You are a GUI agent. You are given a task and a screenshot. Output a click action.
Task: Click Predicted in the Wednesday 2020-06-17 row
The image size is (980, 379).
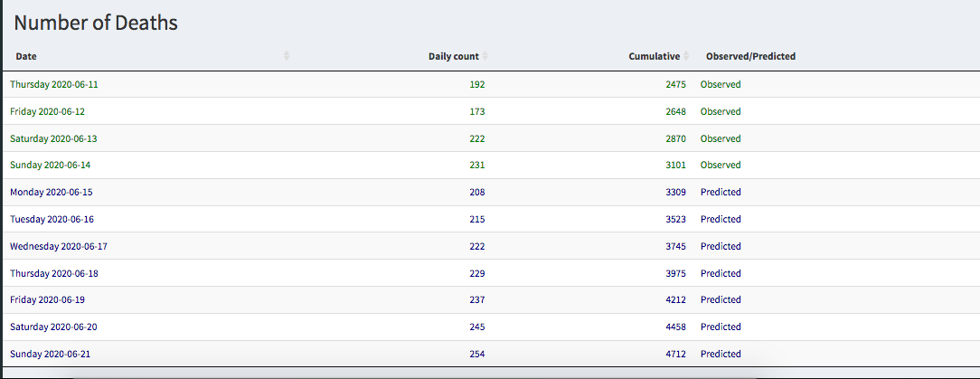tap(721, 246)
